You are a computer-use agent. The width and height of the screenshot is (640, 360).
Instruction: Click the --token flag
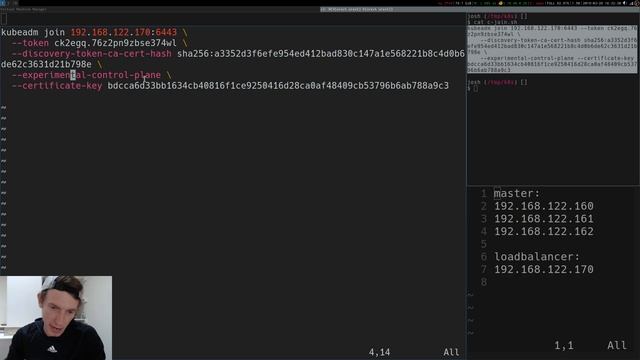pyautogui.click(x=30, y=43)
